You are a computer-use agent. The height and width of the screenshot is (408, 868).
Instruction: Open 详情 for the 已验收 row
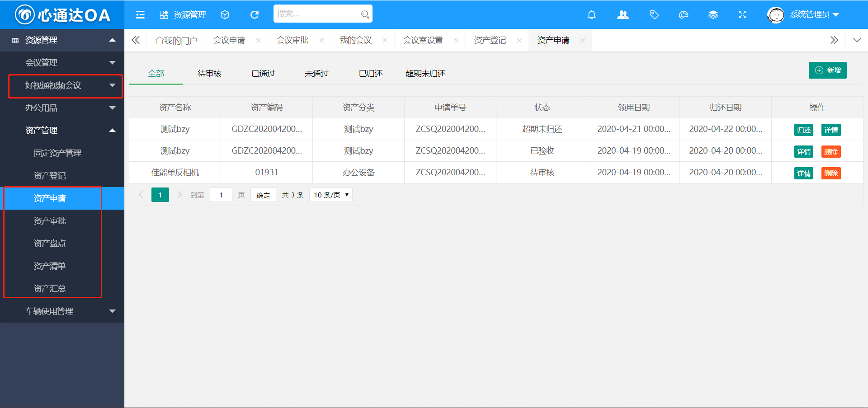click(x=804, y=152)
